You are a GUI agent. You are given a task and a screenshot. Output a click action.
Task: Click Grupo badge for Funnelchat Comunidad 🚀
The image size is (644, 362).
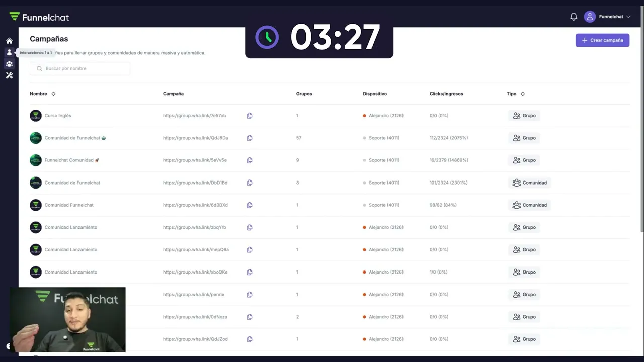(524, 160)
